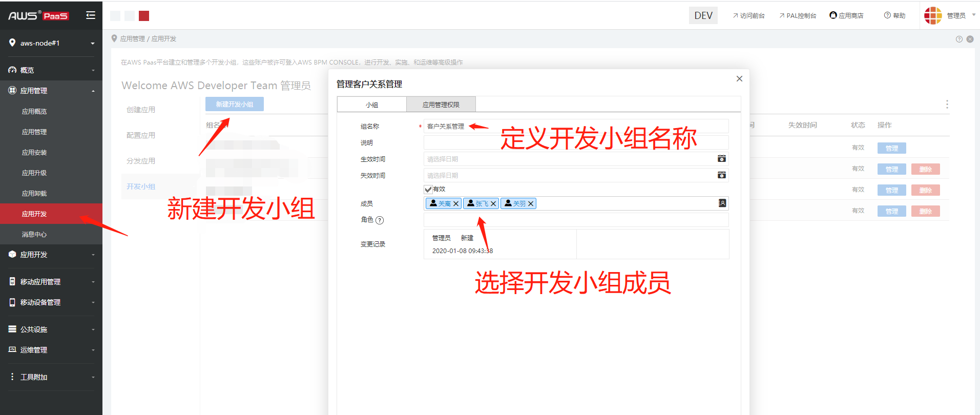Screen dimensions: 980x415
Task: Open calendar picker for 生效时间
Action: [x=722, y=159]
